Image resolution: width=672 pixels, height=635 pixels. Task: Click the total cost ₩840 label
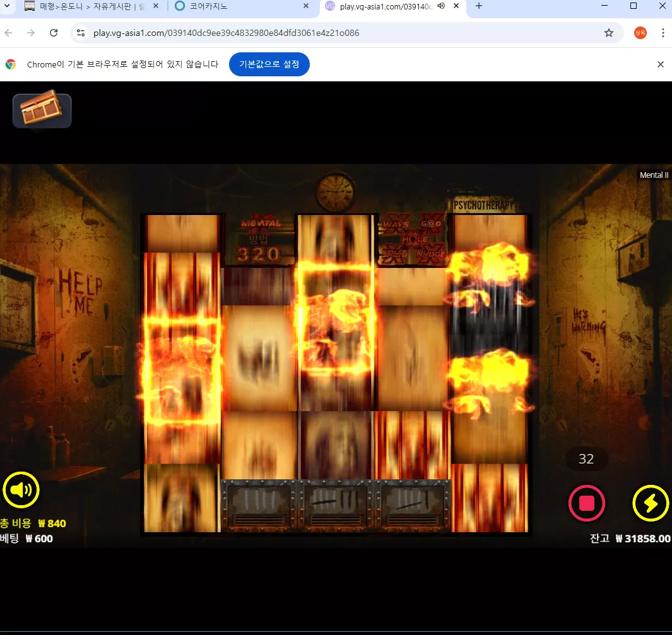click(33, 523)
